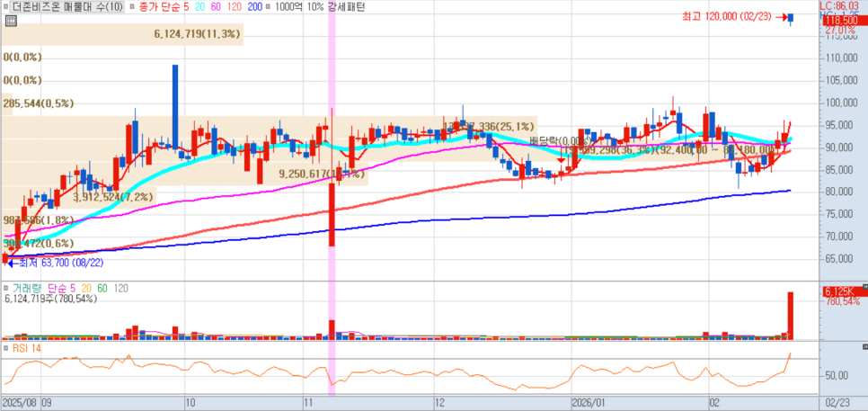The width and height of the screenshot is (868, 411).
Task: Select the 더존비즈온 매물대 수(10) indicator label
Action: tap(67, 7)
